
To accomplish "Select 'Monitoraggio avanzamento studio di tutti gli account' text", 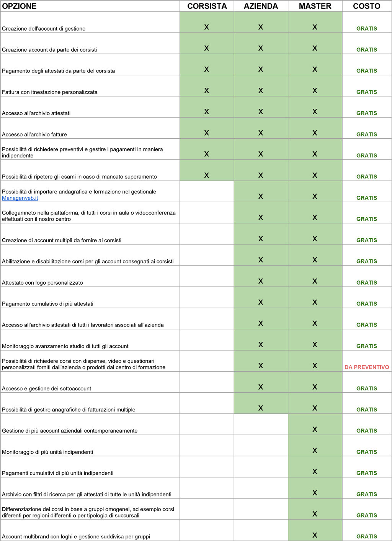I will (65, 346).
